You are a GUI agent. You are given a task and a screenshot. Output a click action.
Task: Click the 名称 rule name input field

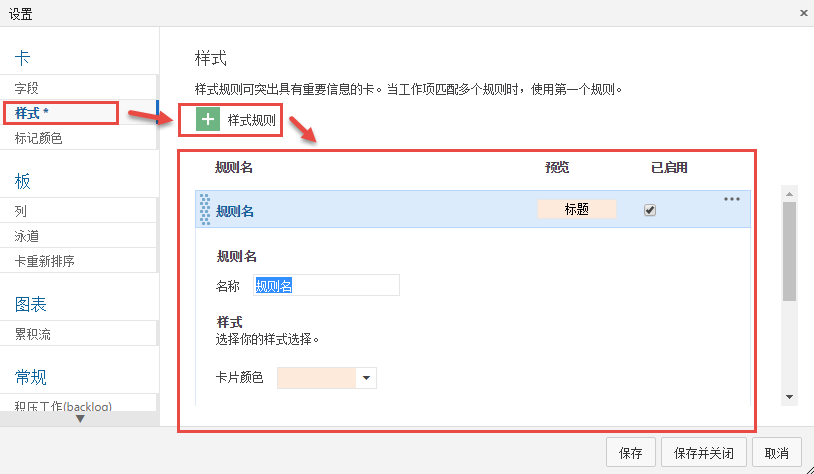326,285
